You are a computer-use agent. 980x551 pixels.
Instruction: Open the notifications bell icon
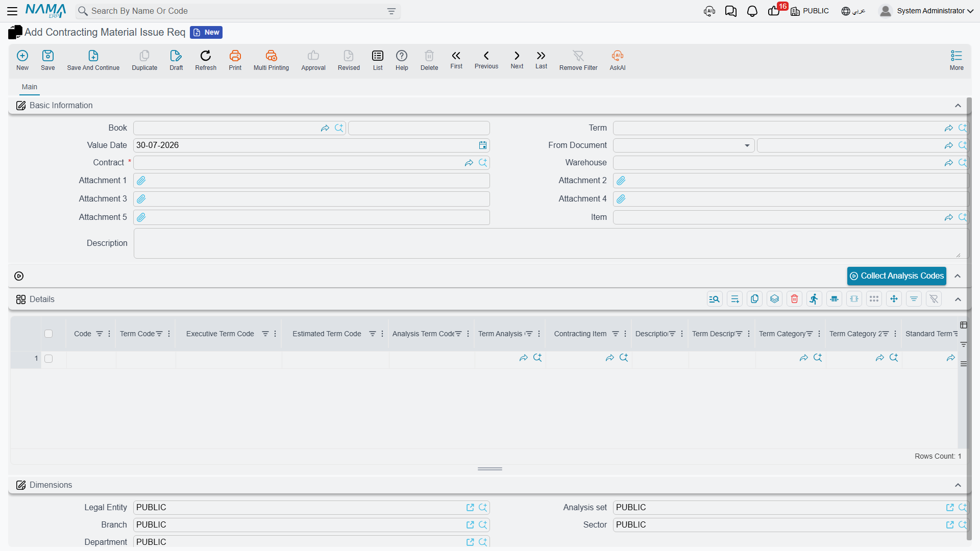coord(752,11)
